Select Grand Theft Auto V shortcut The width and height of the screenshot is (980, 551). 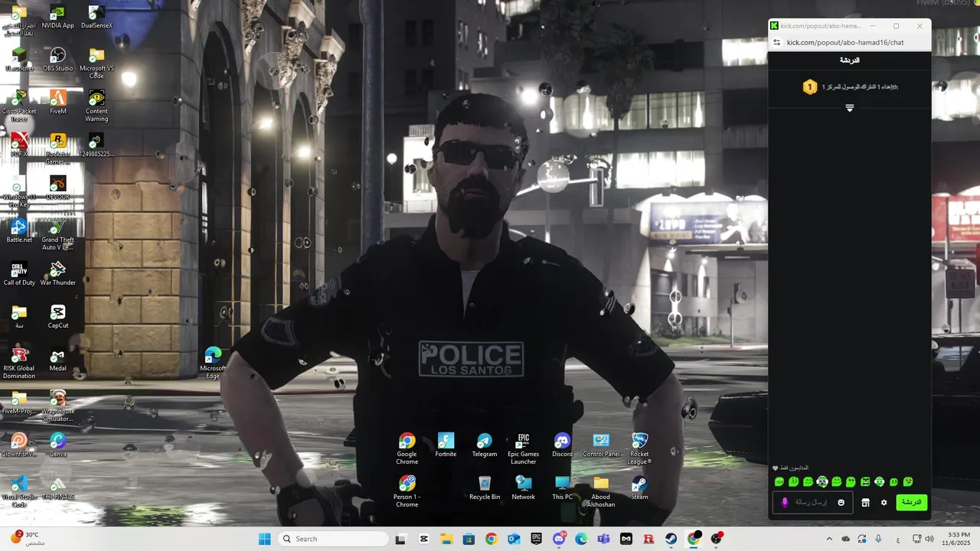[58, 234]
